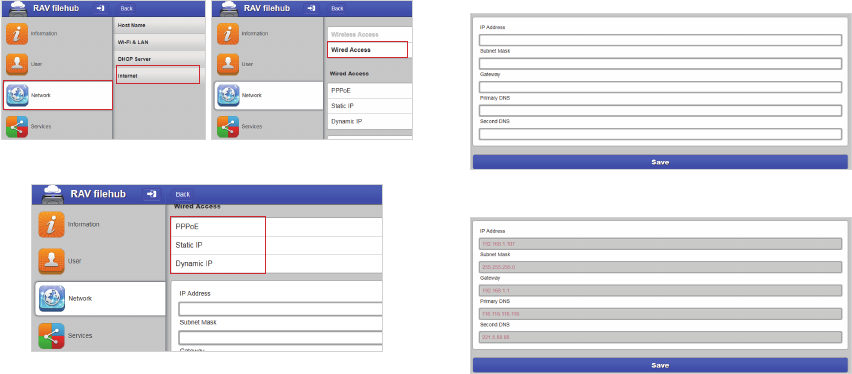Click the empty Subnet Mask field in the blank form

pos(660,64)
